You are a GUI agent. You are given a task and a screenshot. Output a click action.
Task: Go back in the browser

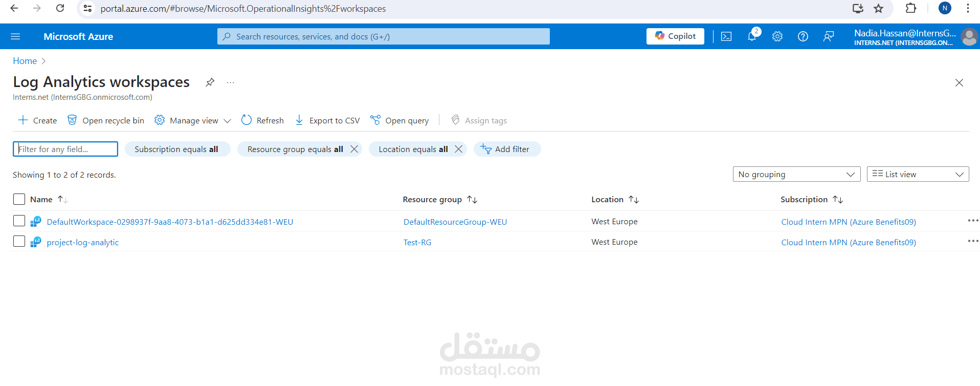14,8
